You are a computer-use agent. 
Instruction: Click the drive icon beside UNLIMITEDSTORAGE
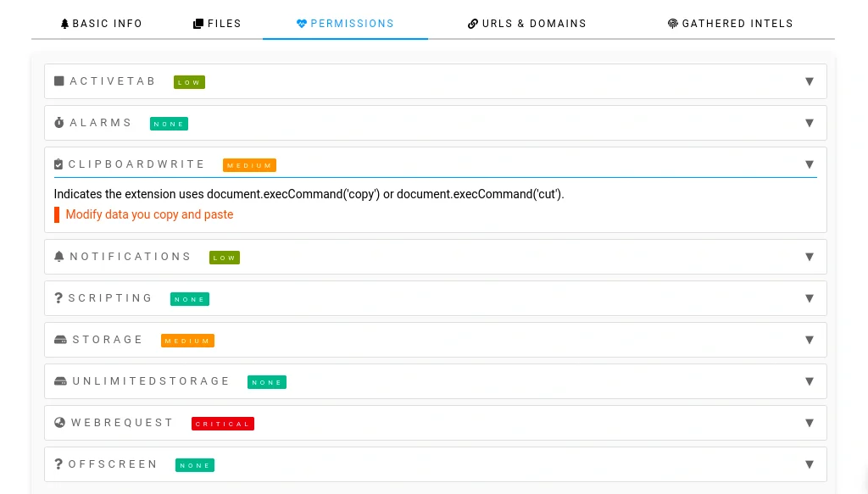pyautogui.click(x=60, y=381)
